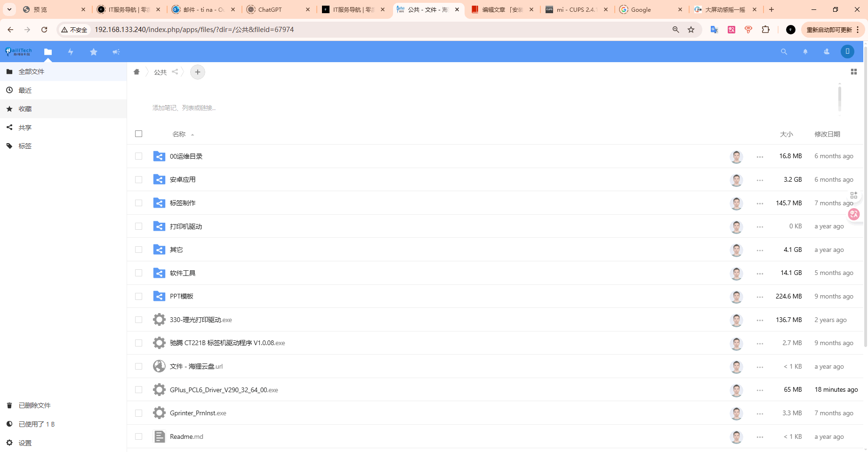868x452 pixels.
Task: Check the box for Readme.md
Action: (138, 436)
